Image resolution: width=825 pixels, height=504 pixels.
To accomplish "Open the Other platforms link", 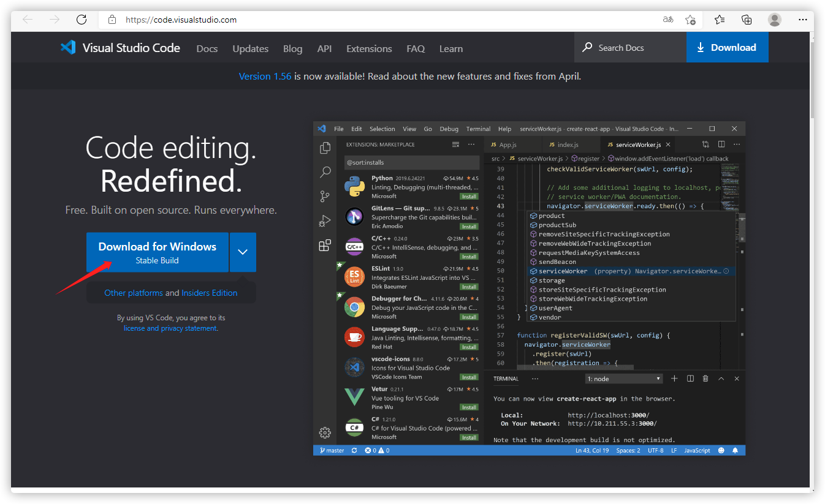I will [x=134, y=293].
